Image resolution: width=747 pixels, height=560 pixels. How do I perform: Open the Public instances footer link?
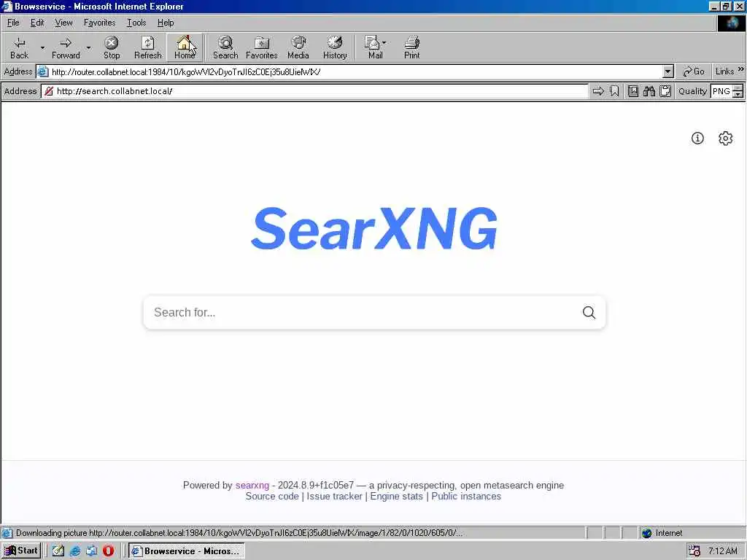[x=466, y=496]
